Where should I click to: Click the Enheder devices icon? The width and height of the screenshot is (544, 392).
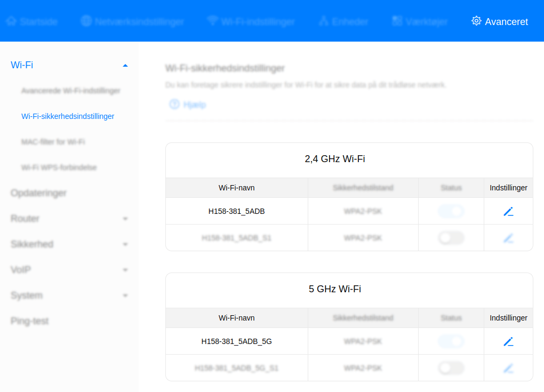click(x=323, y=21)
